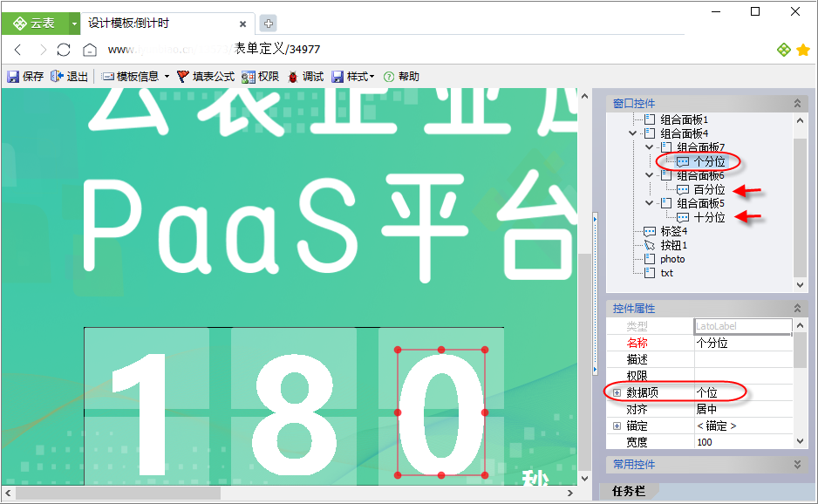
Task: Switch to the 设计模板:倒计时 tab
Action: (128, 24)
